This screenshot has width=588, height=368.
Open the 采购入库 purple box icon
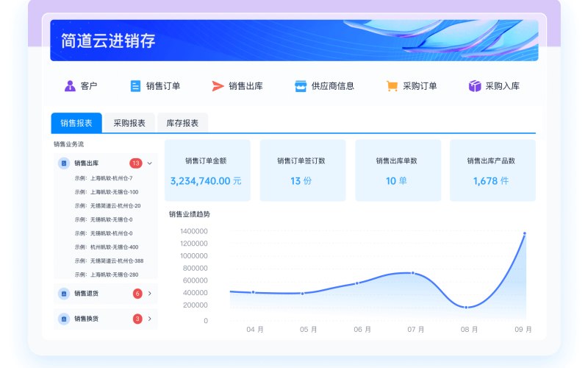tap(475, 86)
